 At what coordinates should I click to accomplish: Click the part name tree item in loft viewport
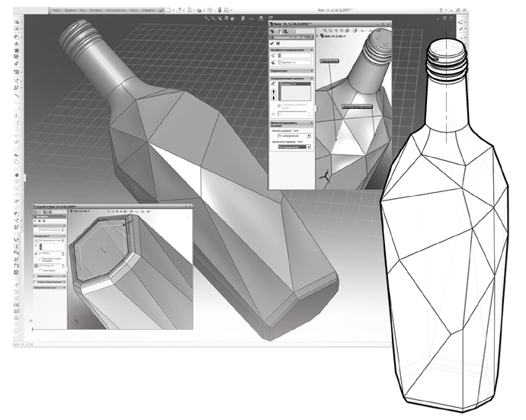pyautogui.click(x=333, y=36)
